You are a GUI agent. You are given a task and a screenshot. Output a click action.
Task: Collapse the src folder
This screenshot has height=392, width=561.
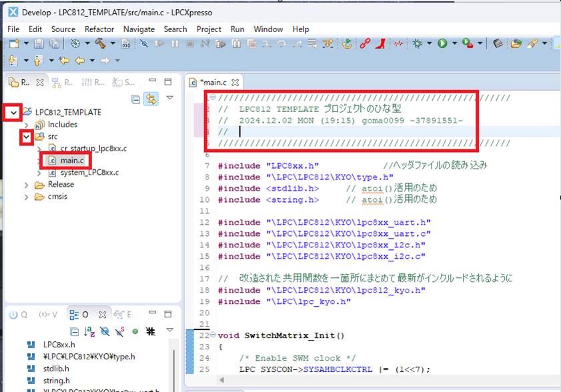27,137
